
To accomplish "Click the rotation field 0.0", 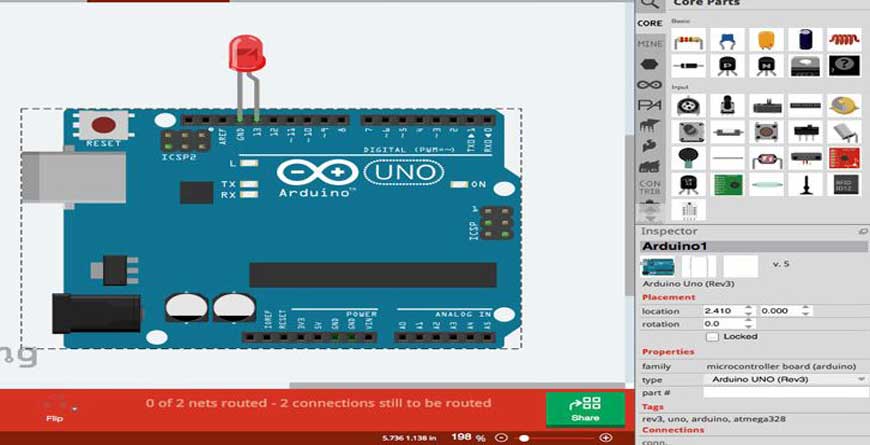I will point(724,323).
